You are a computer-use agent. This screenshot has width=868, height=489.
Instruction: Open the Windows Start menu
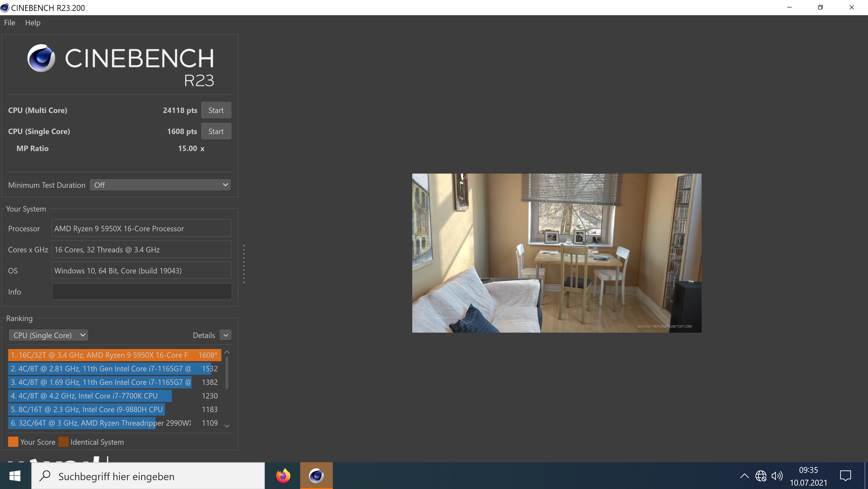[x=15, y=476]
